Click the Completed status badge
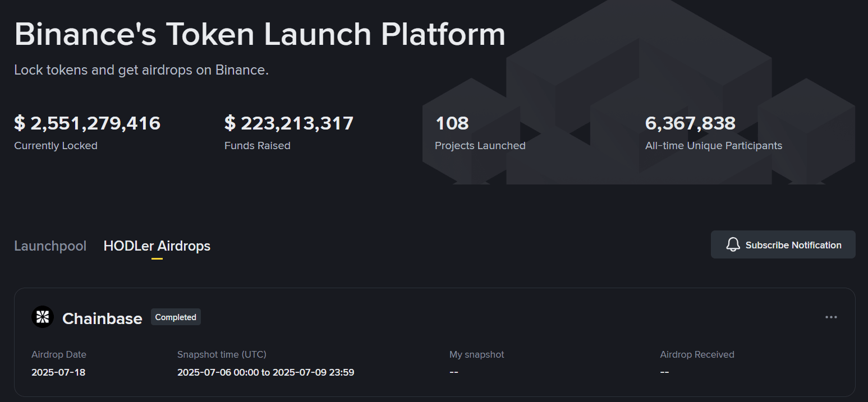 pyautogui.click(x=176, y=317)
